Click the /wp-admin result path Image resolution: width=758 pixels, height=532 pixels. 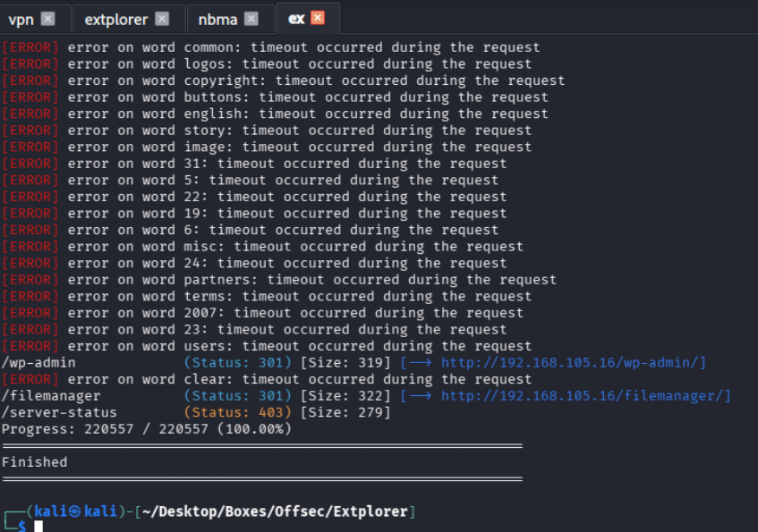(x=38, y=363)
